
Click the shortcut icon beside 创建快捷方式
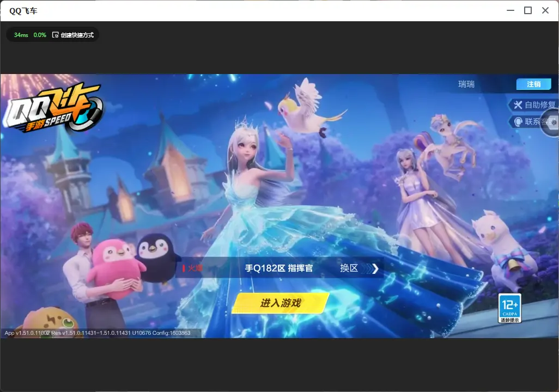tap(55, 35)
